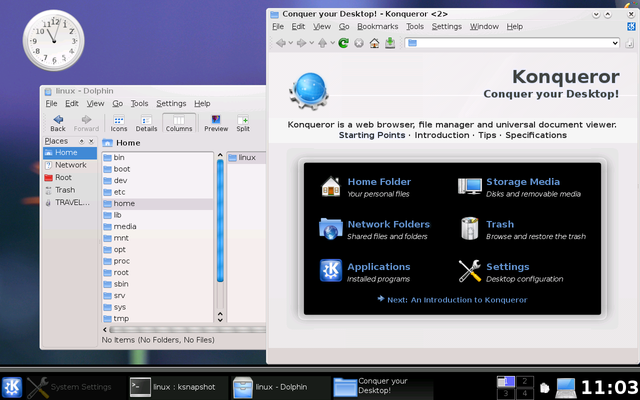This screenshot has width=640, height=400.
Task: Click into the Konqueror location input field
Action: pos(512,43)
